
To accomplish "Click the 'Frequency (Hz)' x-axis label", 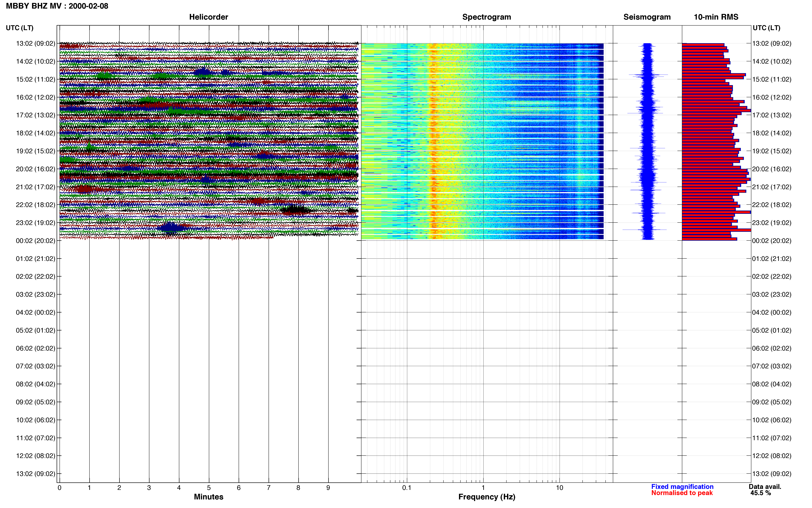I will (x=487, y=497).
